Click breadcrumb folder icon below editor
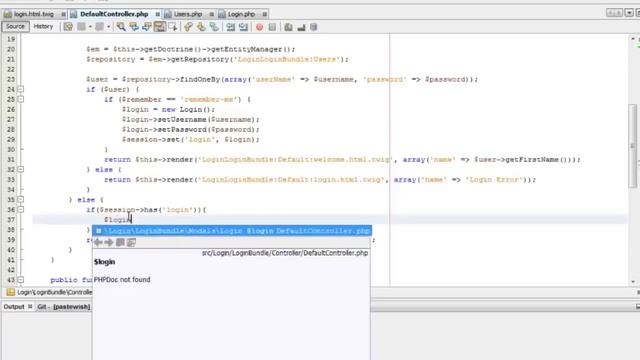The height and width of the screenshot is (360, 640). tap(11, 292)
